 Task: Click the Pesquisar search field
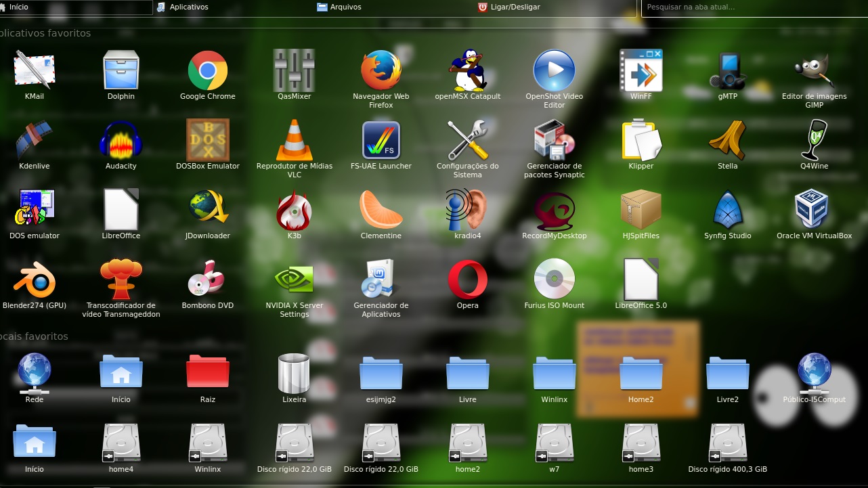752,7
